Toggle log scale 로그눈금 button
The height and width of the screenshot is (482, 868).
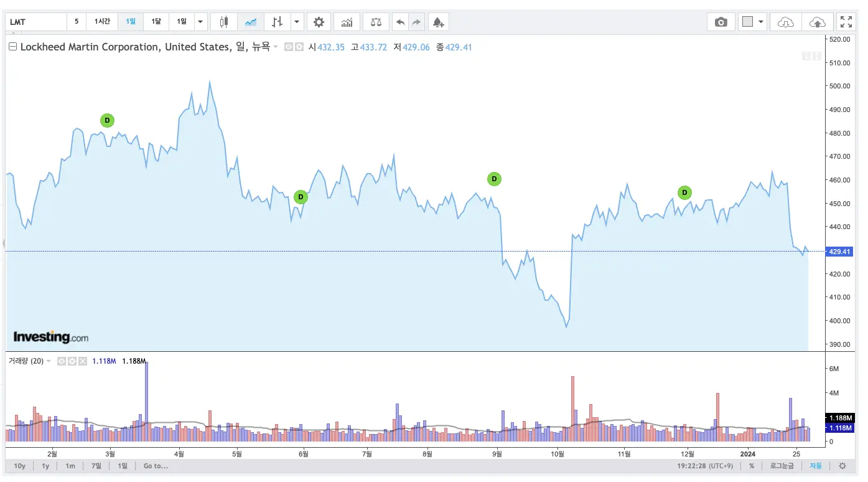coord(782,466)
